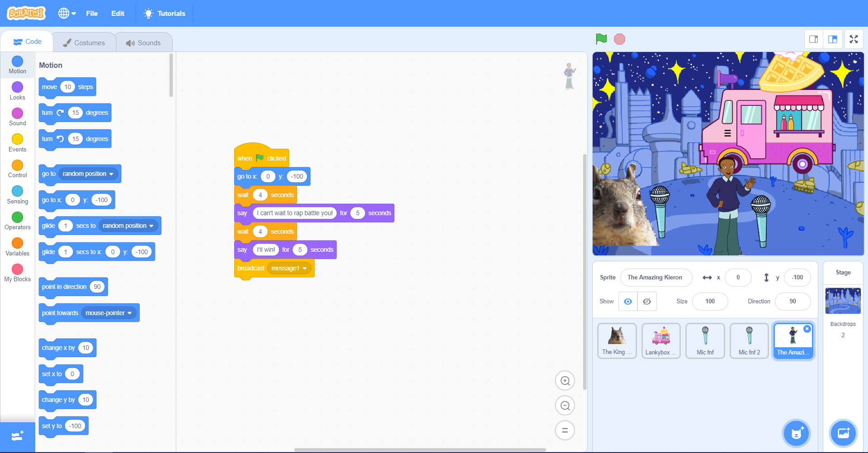Image resolution: width=868 pixels, height=453 pixels.
Task: Click the sprite Size field
Action: pyautogui.click(x=710, y=302)
